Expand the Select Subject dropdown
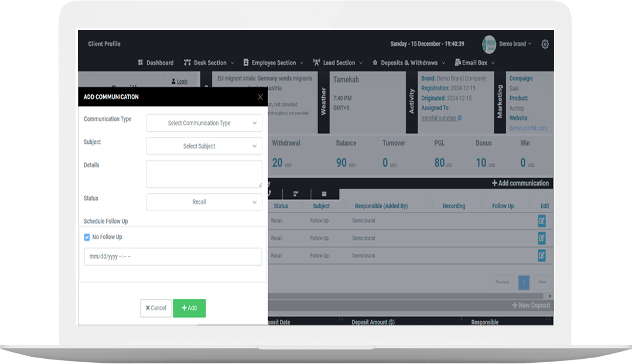The image size is (632, 364). (x=204, y=146)
